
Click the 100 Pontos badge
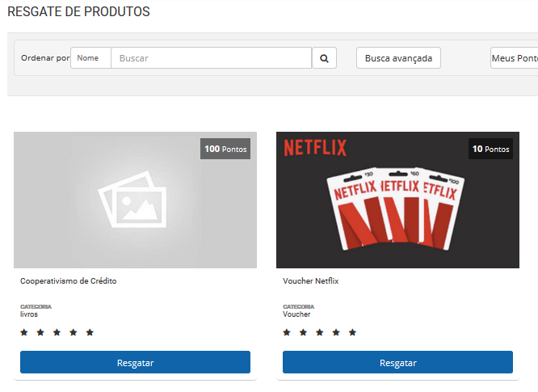(225, 149)
